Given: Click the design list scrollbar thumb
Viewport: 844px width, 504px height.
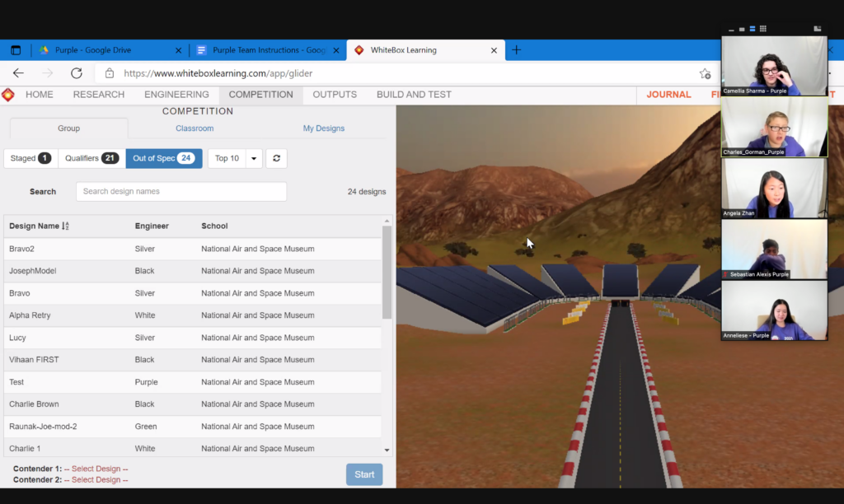Looking at the screenshot, I should [x=387, y=272].
